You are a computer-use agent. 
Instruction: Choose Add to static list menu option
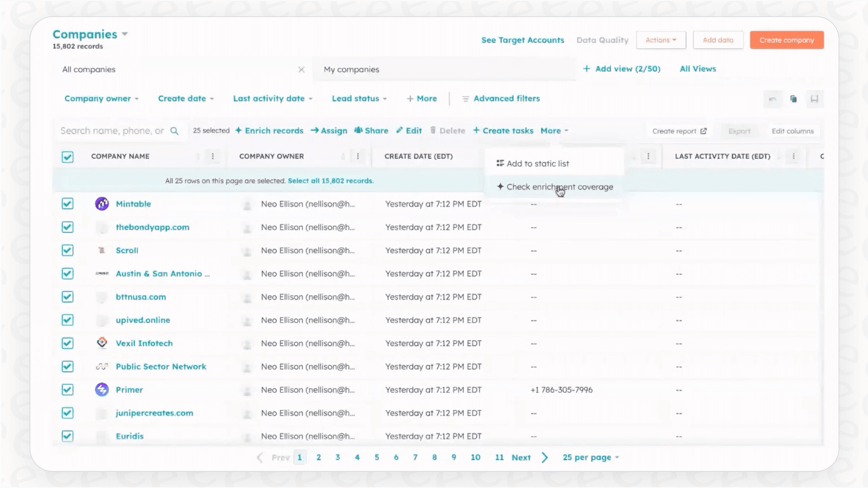(x=537, y=163)
